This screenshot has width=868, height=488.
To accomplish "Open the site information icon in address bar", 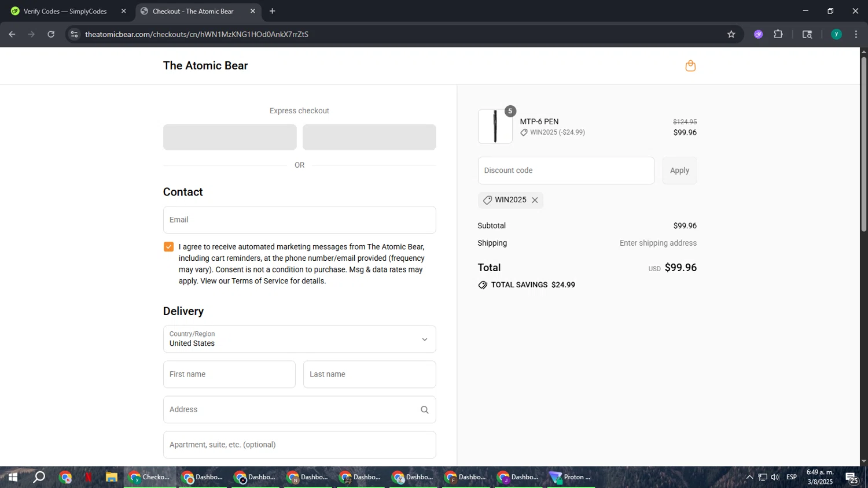I will 73,34.
